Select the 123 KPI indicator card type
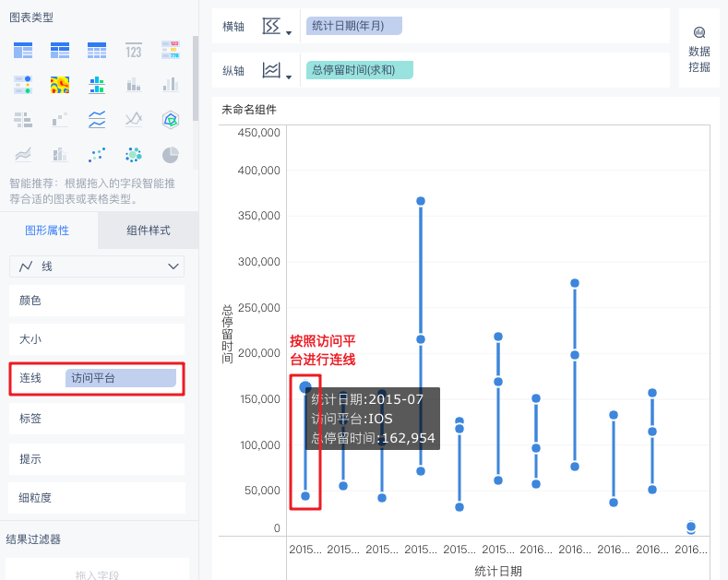The height and width of the screenshot is (580, 728). click(134, 50)
